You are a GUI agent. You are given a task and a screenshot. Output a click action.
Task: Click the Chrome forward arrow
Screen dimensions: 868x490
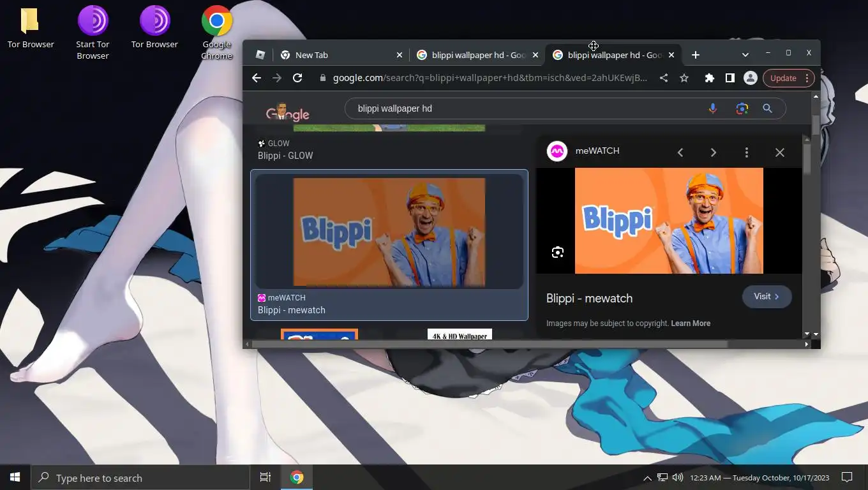pyautogui.click(x=277, y=78)
